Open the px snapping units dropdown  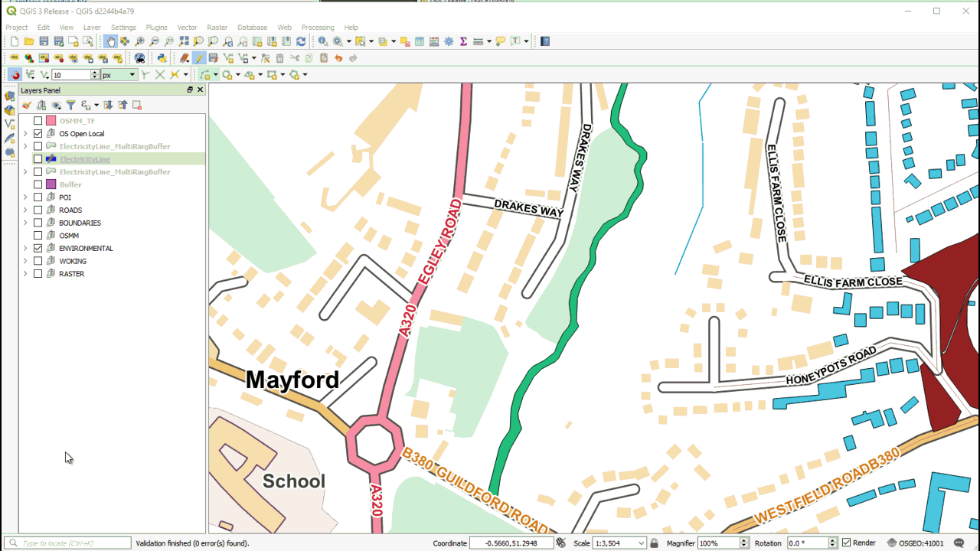point(119,75)
